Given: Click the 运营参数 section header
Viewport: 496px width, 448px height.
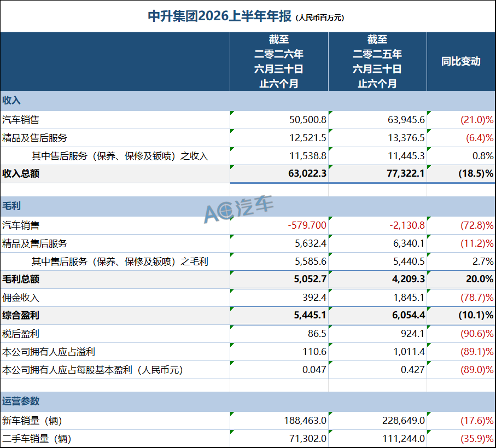Looking at the screenshot, I should [x=248, y=402].
